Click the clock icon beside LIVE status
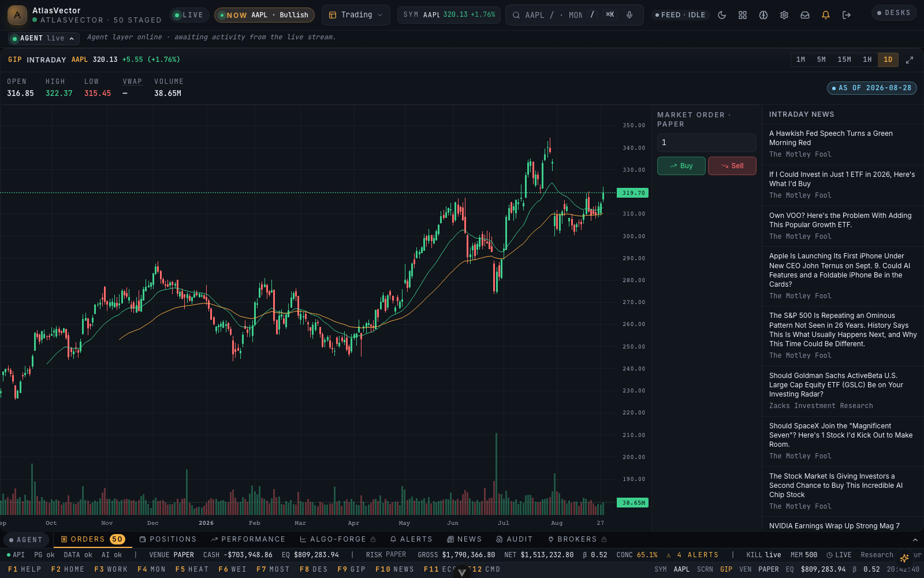Image resolution: width=924 pixels, height=578 pixels. point(829,555)
